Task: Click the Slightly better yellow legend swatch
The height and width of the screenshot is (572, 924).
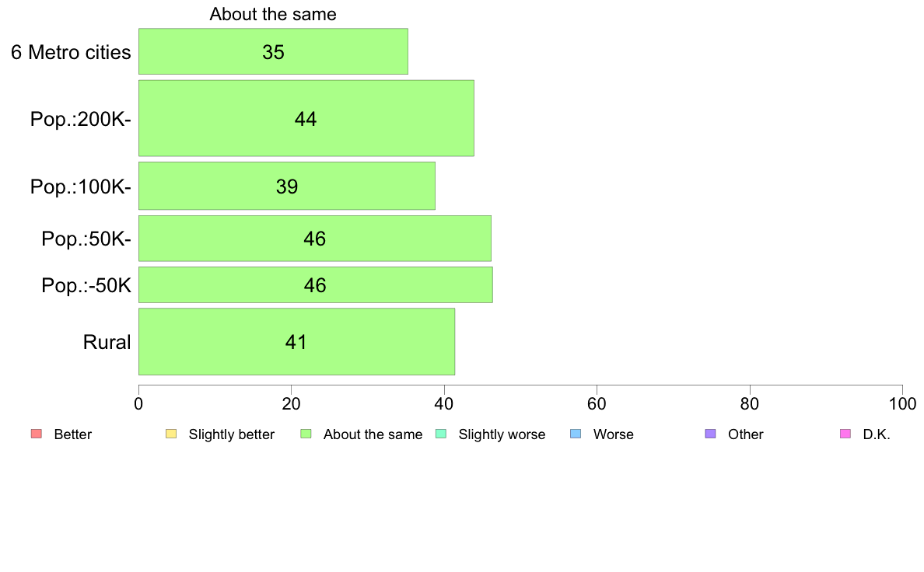Action: tap(171, 434)
